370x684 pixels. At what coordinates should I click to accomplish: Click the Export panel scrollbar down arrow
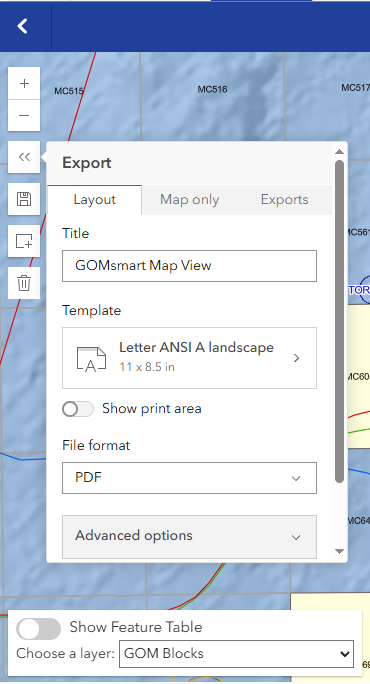[x=339, y=551]
